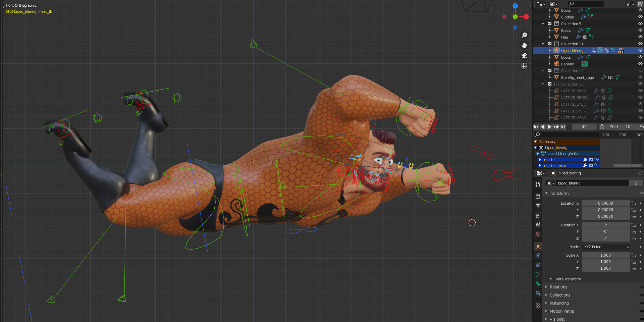Open the Bone Constraints properties tab

pos(538,293)
